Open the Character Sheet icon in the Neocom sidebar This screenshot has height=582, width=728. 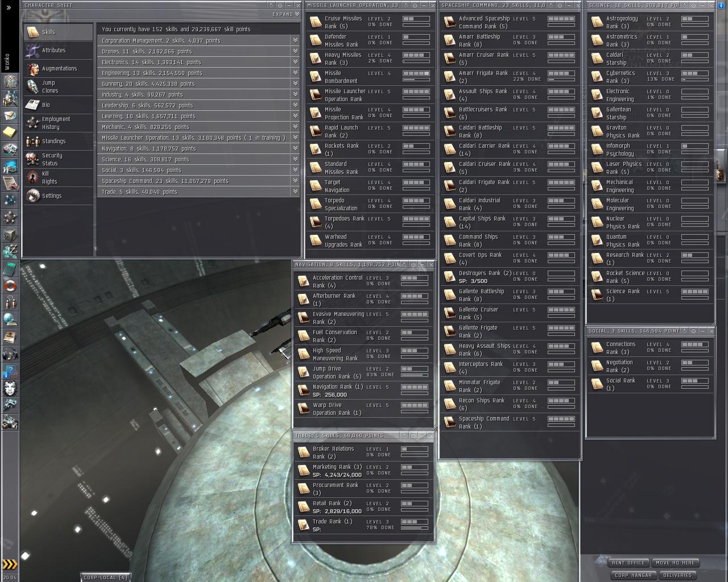[x=10, y=81]
